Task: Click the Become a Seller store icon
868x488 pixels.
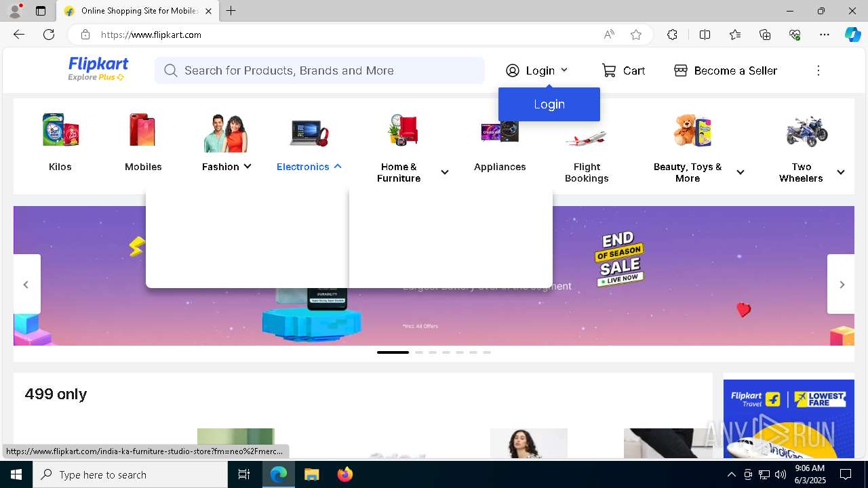Action: coord(681,70)
